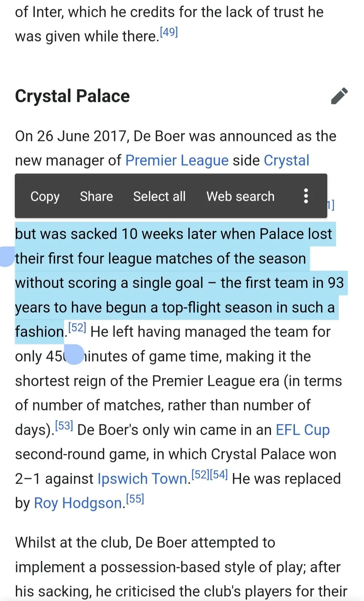Screen dimensions: 364x601
Task: Tap the right text selection handle
Action: (x=74, y=355)
